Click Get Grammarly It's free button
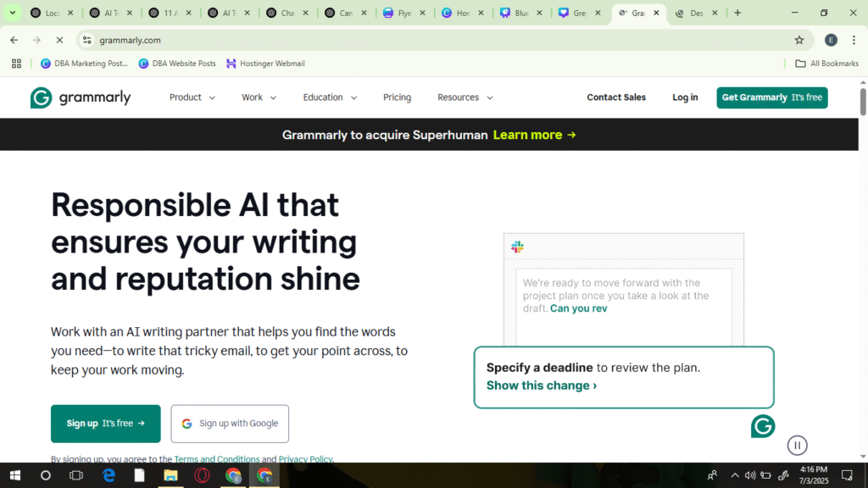 point(771,97)
